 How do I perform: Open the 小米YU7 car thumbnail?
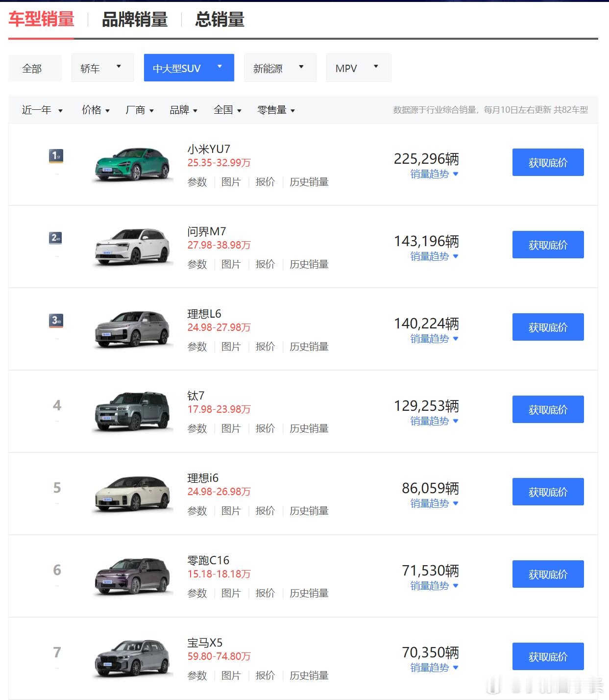click(x=132, y=165)
